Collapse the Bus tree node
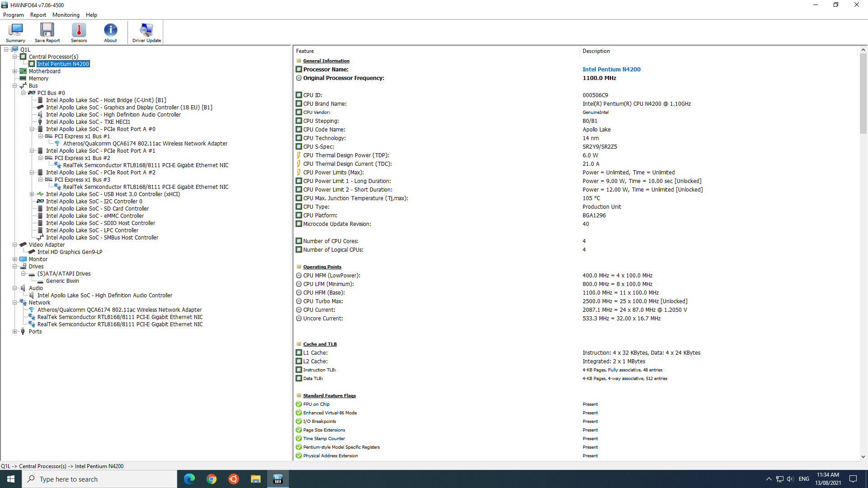868x488 pixels. [15, 86]
